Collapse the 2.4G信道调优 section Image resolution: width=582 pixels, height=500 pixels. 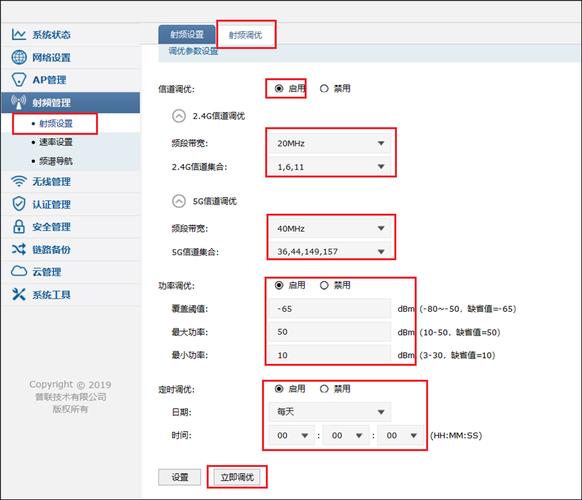[179, 116]
